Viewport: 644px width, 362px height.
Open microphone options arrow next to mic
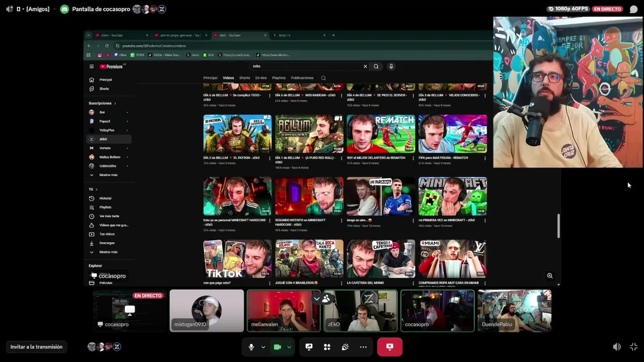263,347
